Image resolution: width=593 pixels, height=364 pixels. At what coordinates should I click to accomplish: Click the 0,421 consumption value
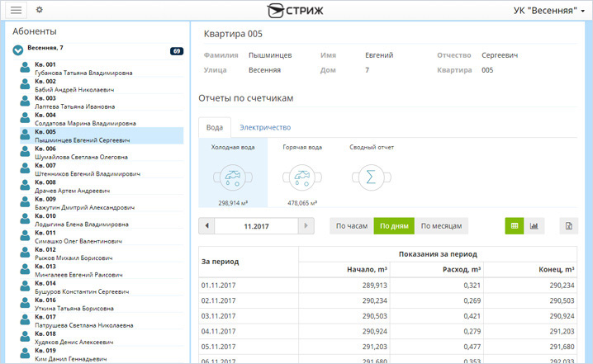472,316
